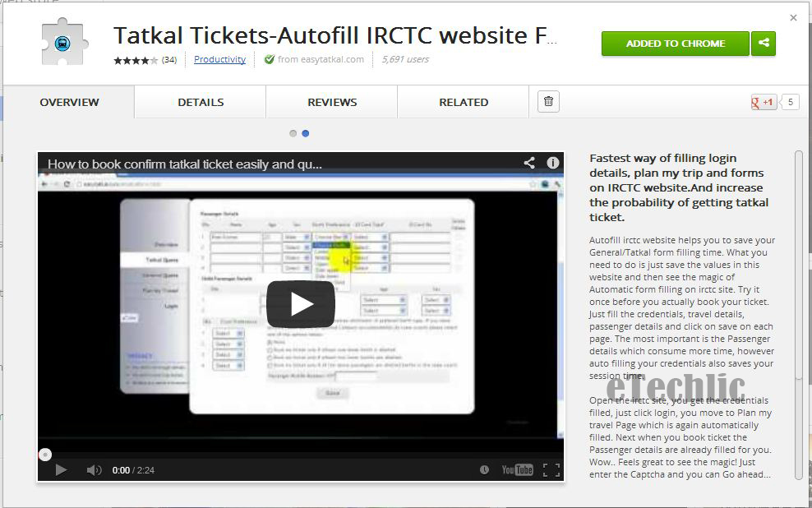Click the 5,691 users text
This screenshot has width=812, height=508.
tap(405, 59)
